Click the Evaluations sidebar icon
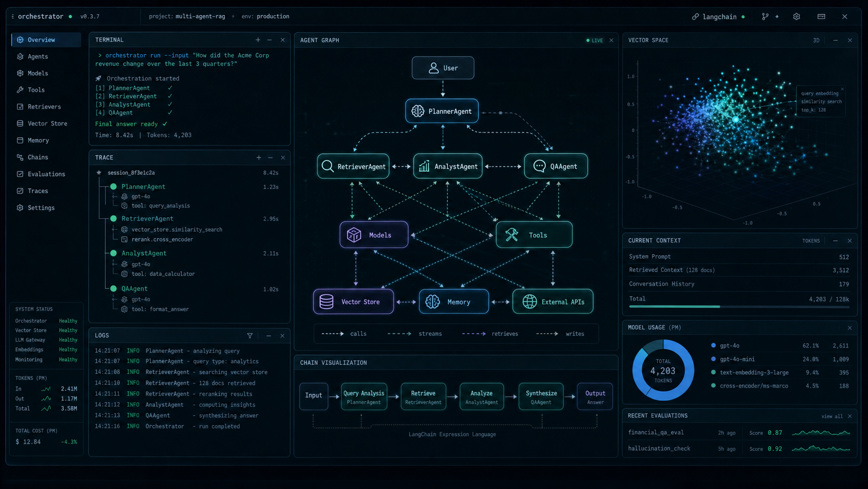This screenshot has height=489, width=868. point(20,174)
